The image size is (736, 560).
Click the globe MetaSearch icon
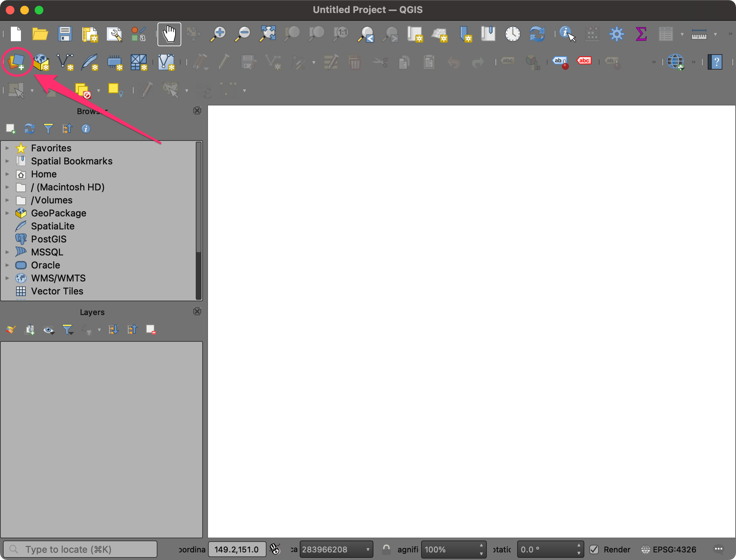click(x=675, y=62)
